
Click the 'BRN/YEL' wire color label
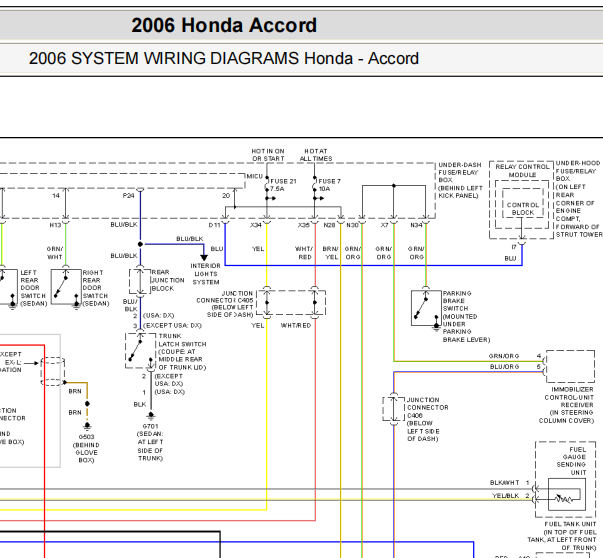click(331, 253)
